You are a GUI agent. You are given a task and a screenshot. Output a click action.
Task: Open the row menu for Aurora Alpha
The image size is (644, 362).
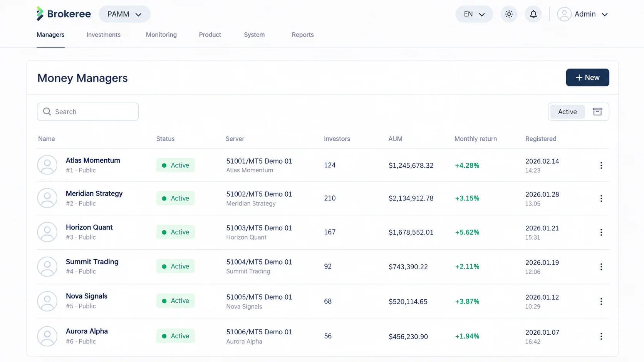point(601,336)
